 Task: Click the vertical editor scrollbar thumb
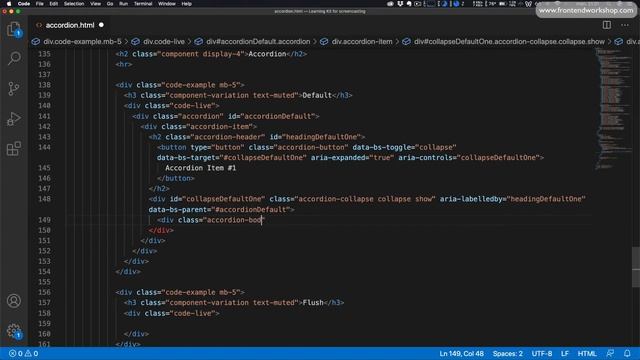636,267
